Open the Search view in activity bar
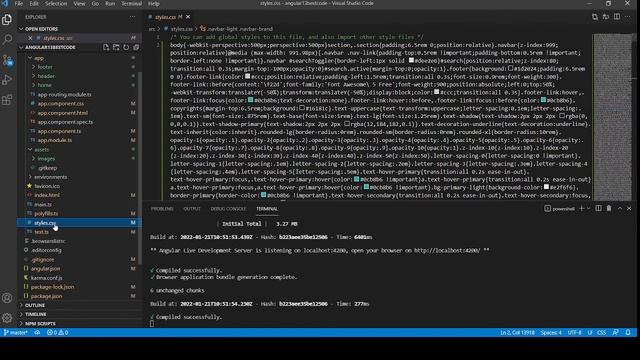640x360 pixels. coord(7,40)
